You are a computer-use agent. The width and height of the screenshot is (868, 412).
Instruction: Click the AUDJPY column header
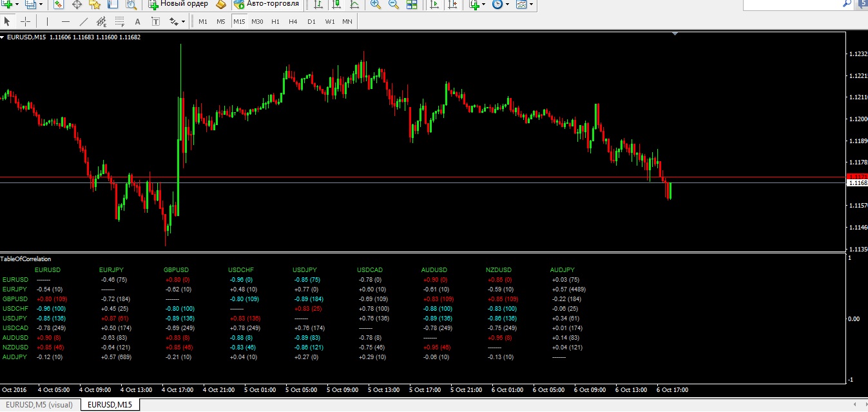563,270
